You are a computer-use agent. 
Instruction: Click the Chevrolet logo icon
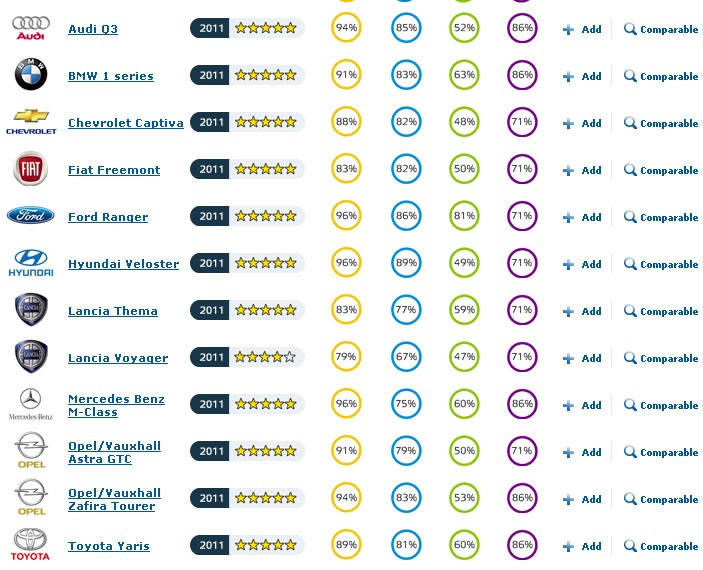pos(30,121)
